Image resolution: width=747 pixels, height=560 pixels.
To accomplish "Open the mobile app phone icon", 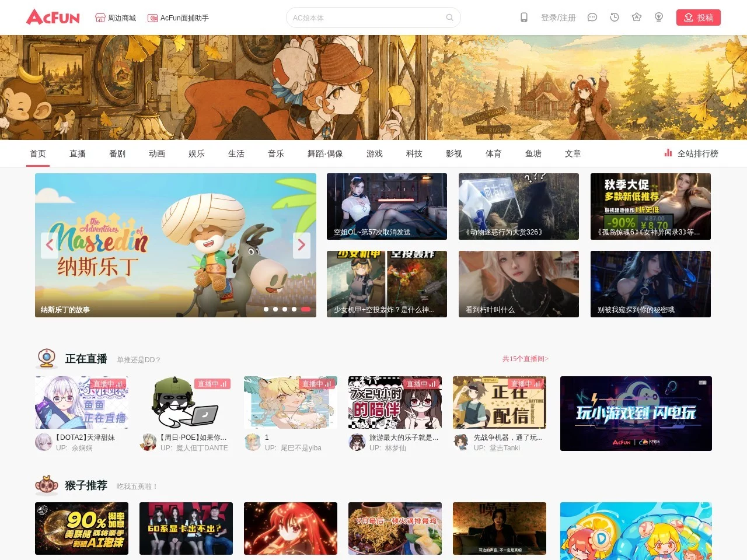I will (x=524, y=17).
